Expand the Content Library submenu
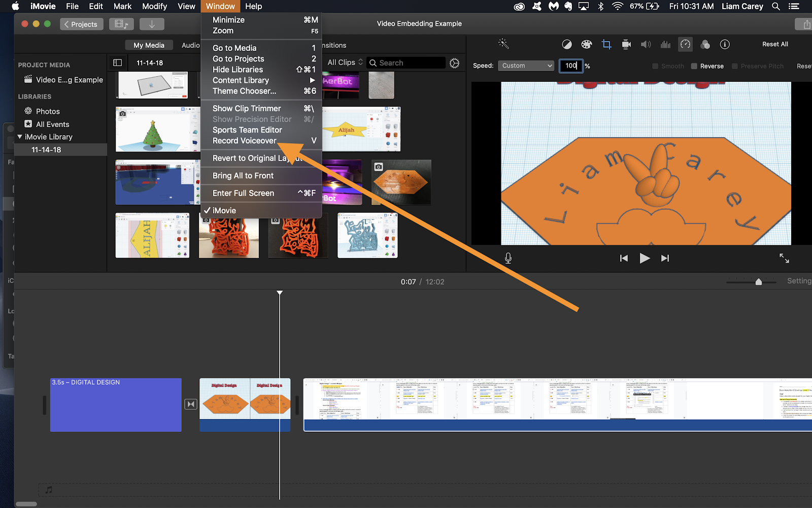The width and height of the screenshot is (812, 508). click(261, 80)
